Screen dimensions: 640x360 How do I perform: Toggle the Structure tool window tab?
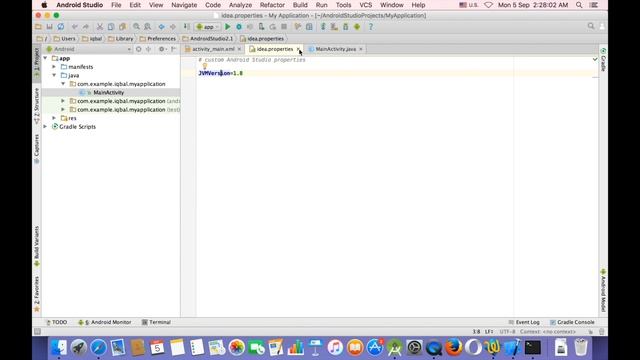pyautogui.click(x=37, y=106)
